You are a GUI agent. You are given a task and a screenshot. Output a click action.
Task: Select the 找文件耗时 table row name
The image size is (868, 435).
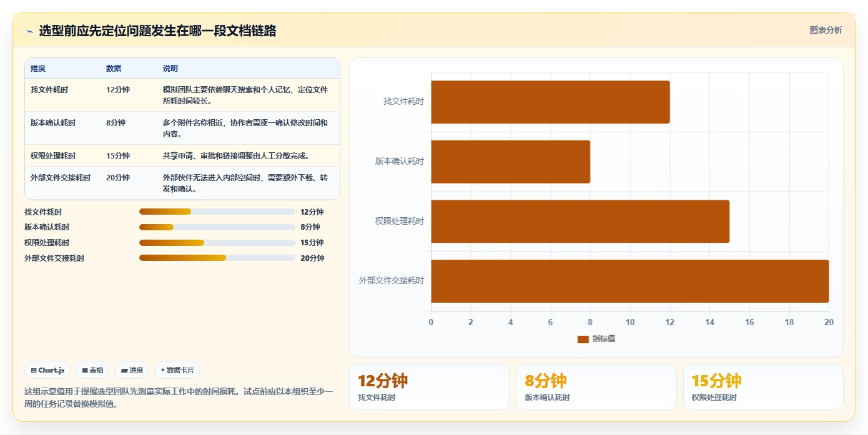(x=49, y=90)
